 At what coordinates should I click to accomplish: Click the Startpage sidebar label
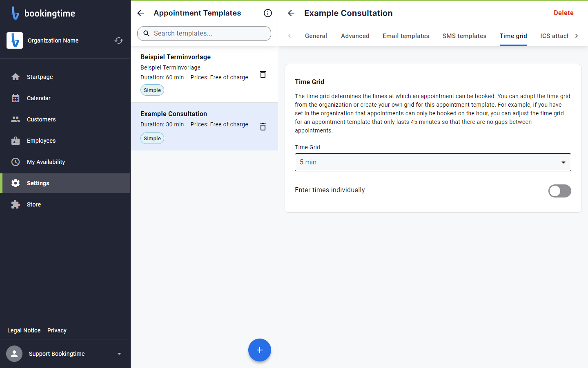click(x=40, y=77)
